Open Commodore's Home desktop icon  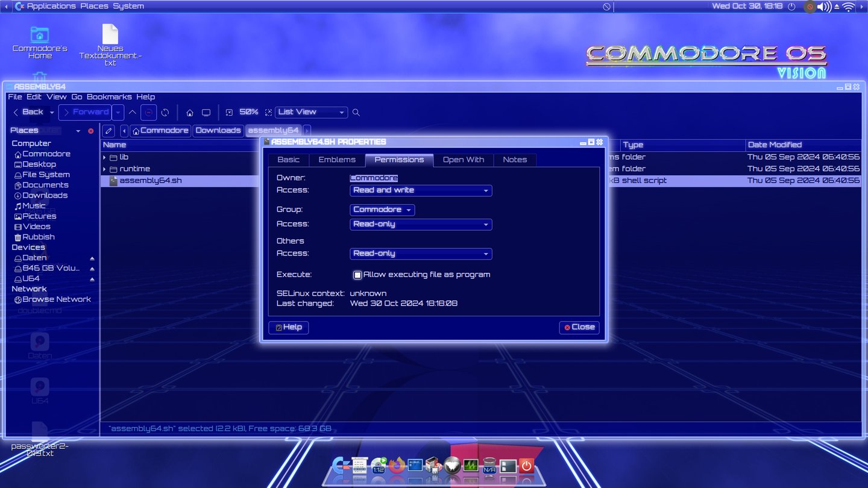tap(40, 43)
